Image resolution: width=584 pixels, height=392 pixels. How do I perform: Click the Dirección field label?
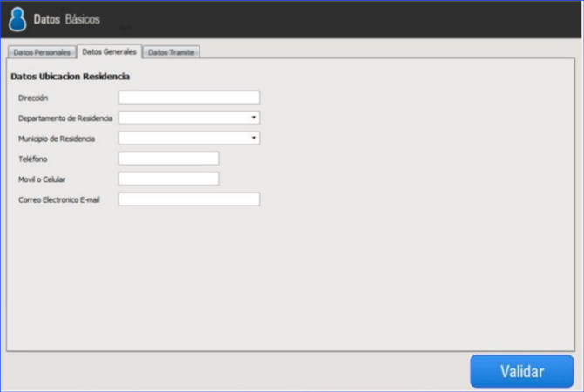pos(33,98)
